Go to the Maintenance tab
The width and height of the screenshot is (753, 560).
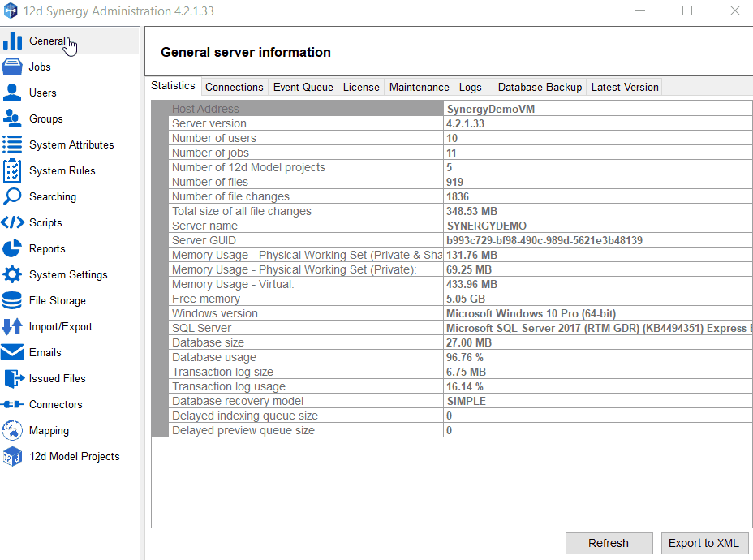pos(420,87)
